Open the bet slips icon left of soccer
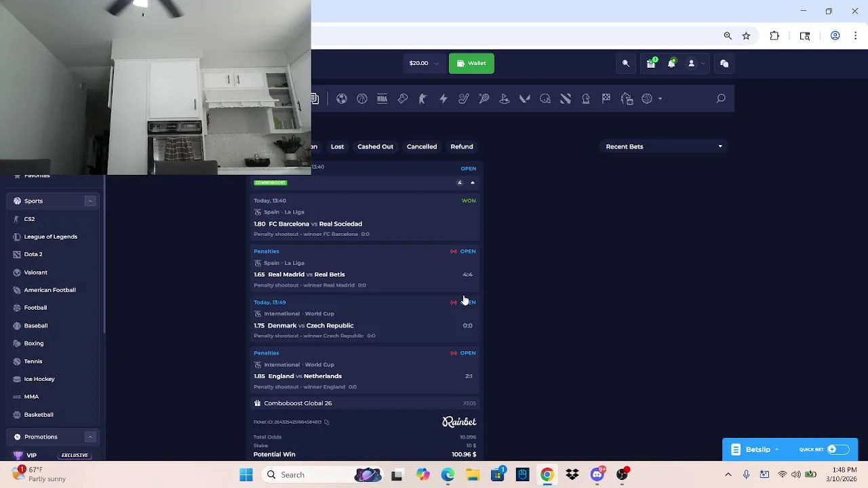Image resolution: width=868 pixels, height=488 pixels. 315,99
